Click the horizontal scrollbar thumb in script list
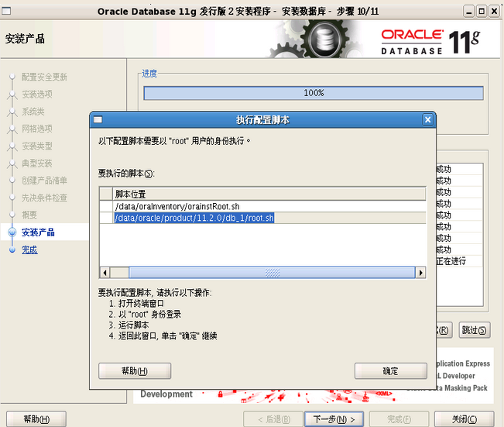This screenshot has height=427, width=504. pyautogui.click(x=272, y=273)
